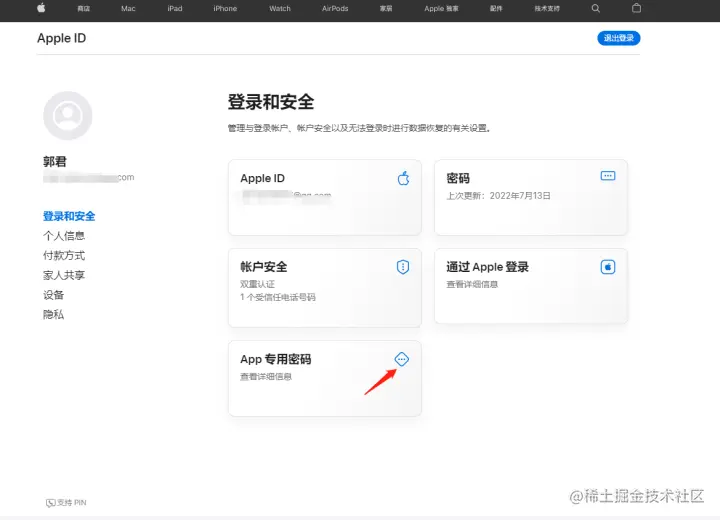Screen dimensions: 720x520
Task: Click the Apple badge icon on 通过 Apple 登录 card
Action: click(608, 267)
